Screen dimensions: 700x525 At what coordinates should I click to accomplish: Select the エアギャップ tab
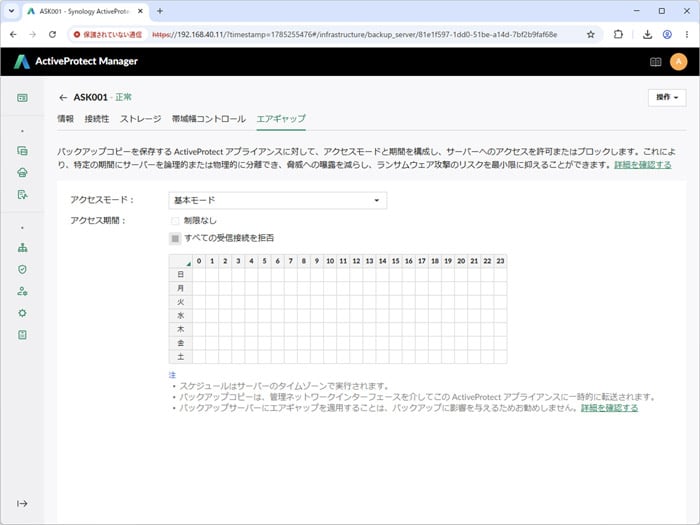pyautogui.click(x=281, y=119)
